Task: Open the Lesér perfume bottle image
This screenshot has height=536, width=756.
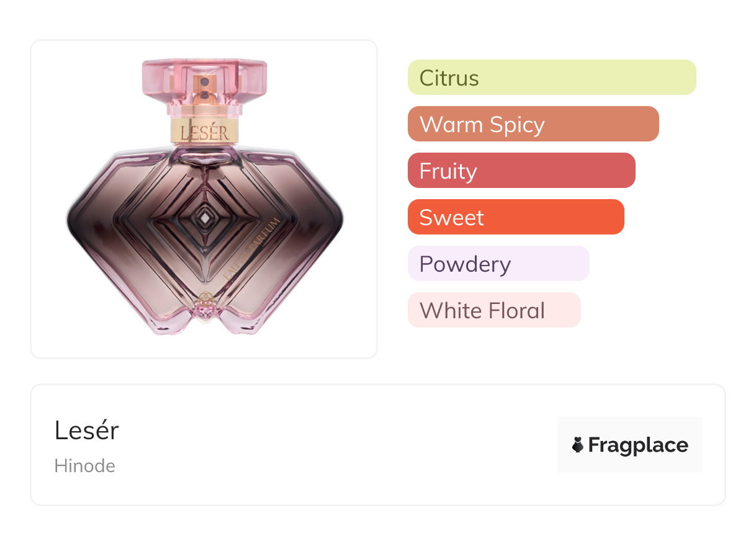Action: coord(204,199)
